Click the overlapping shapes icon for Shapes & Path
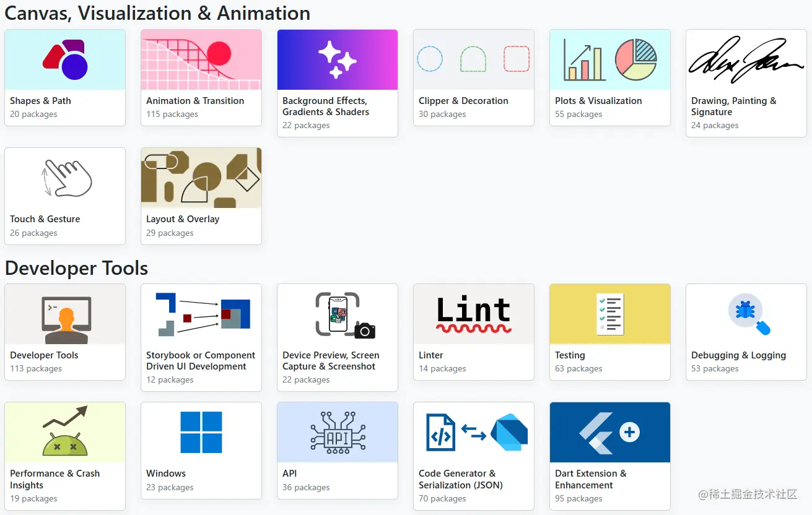This screenshot has width=812, height=515. point(65,59)
